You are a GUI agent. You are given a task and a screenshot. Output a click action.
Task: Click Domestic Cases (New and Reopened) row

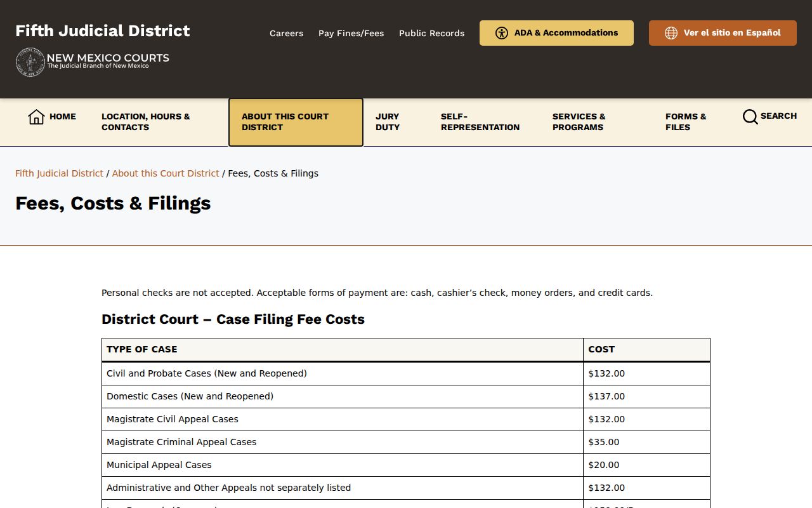tap(406, 396)
